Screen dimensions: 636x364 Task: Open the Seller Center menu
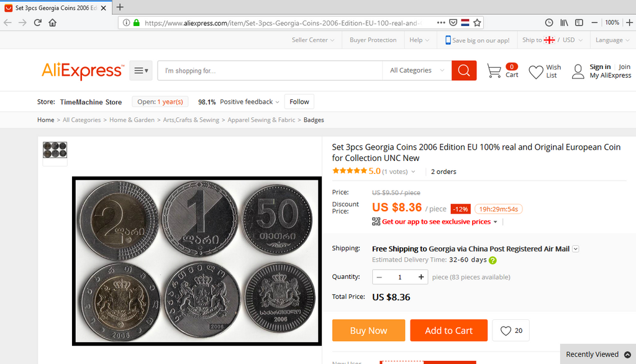coord(313,40)
